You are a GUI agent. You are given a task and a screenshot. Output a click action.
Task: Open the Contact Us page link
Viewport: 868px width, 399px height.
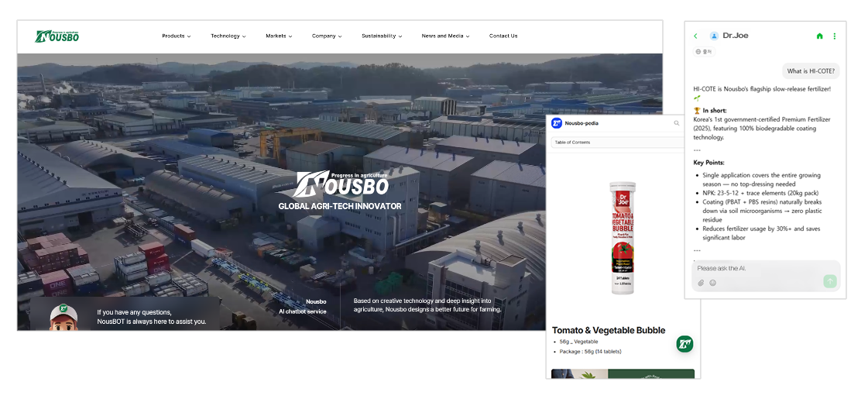pos(503,36)
